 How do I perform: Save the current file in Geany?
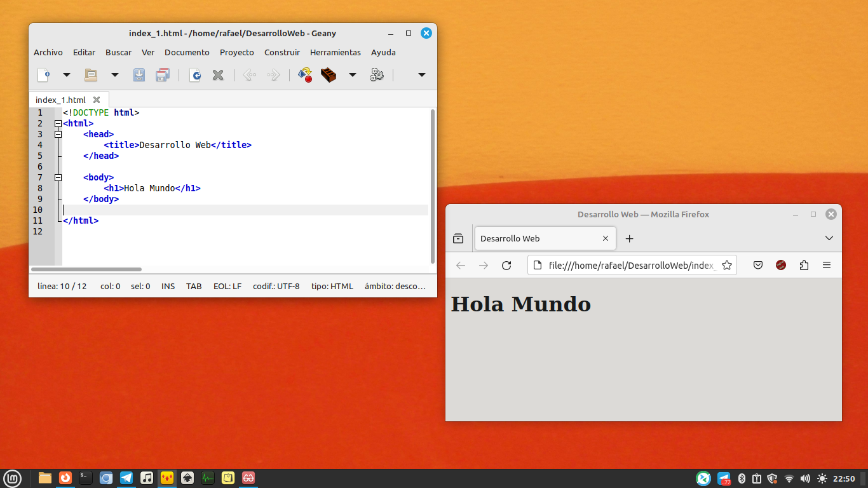(x=139, y=75)
